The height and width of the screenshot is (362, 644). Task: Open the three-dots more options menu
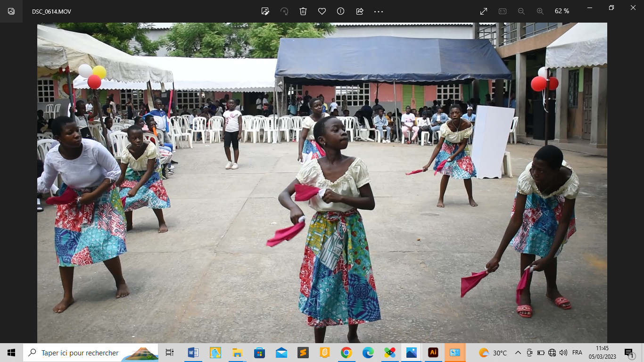click(379, 11)
